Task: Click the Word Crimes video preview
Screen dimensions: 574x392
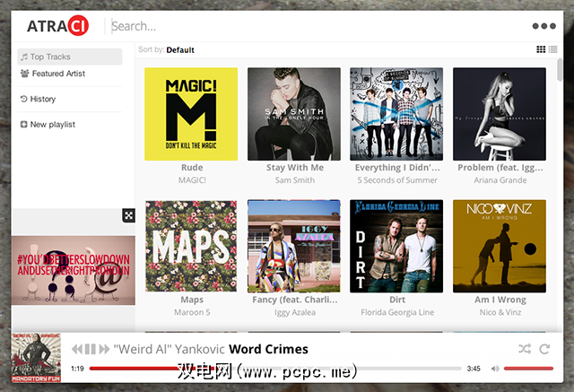Action: pos(74,270)
